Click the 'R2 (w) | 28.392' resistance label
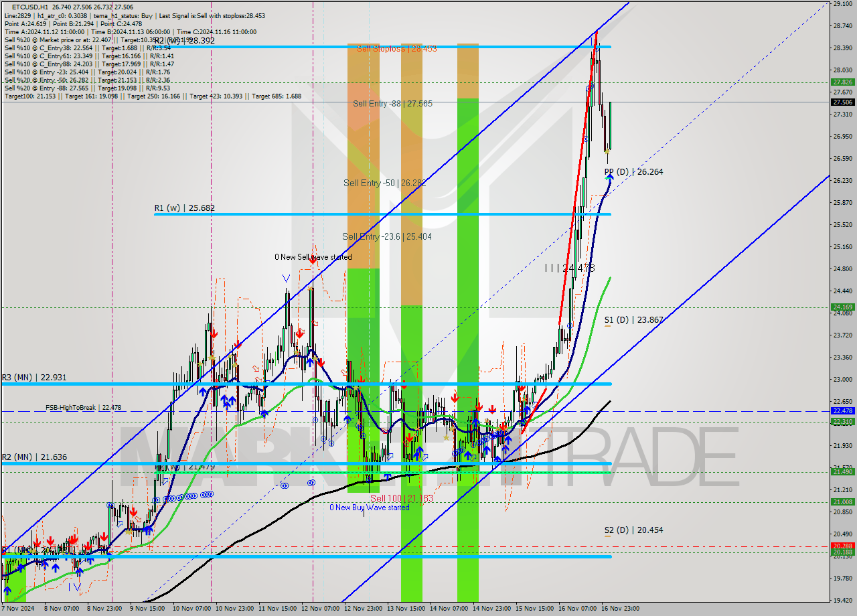The width and height of the screenshot is (857, 616). [x=184, y=40]
